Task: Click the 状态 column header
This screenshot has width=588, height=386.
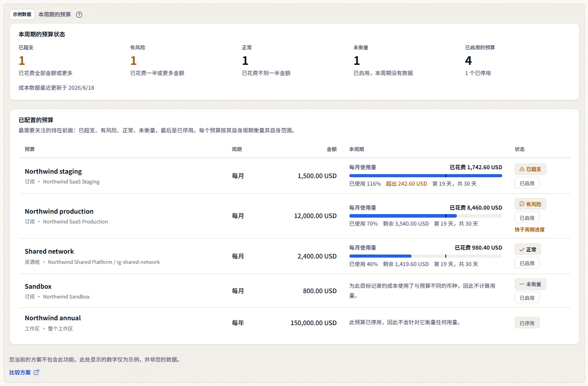Action: click(520, 149)
